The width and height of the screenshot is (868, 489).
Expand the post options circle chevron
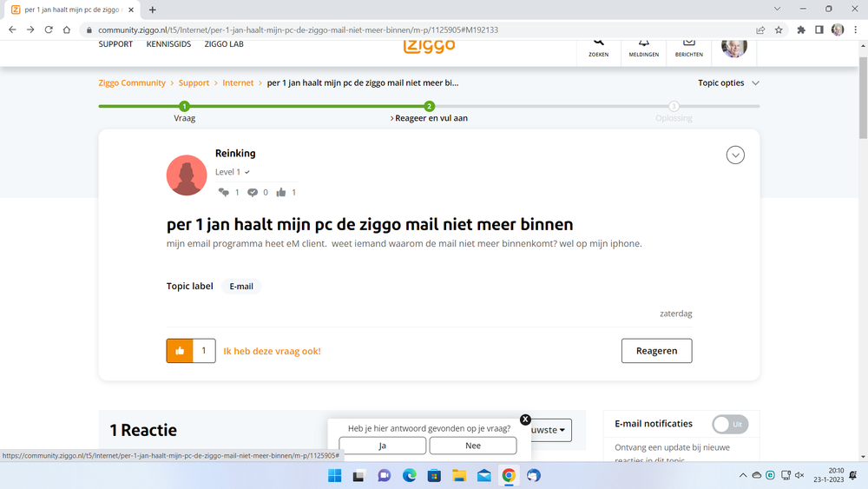click(x=735, y=155)
